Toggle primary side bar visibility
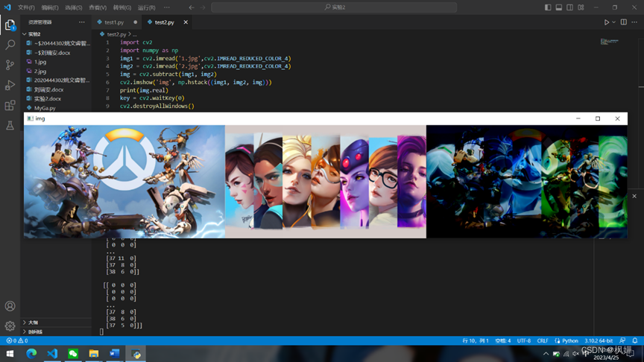This screenshot has height=362, width=644. pyautogui.click(x=548, y=7)
